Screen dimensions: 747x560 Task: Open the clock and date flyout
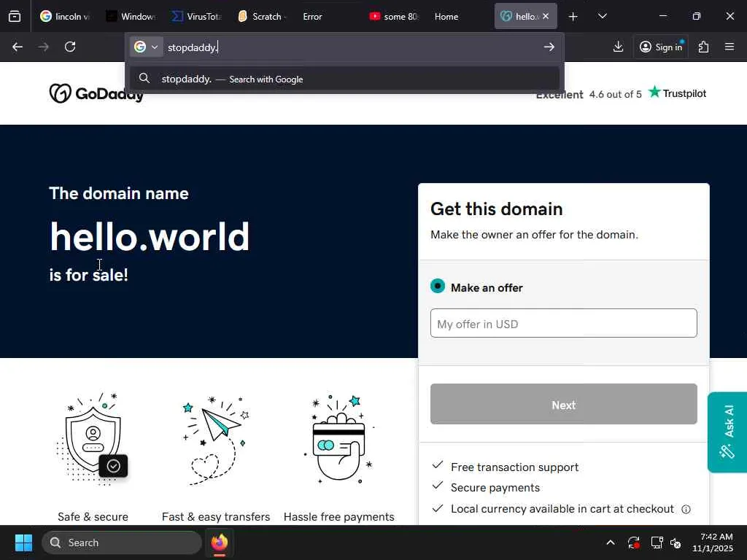[713, 542]
